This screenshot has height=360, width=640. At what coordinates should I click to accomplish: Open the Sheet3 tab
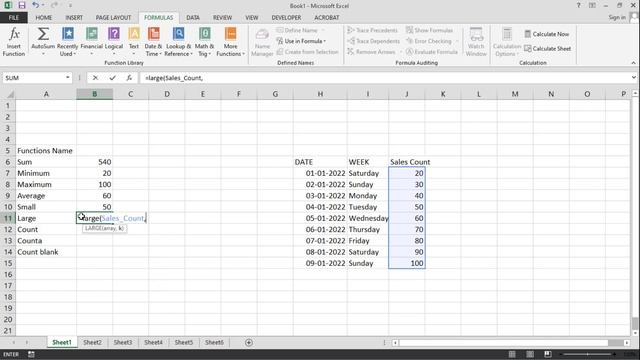[123, 342]
